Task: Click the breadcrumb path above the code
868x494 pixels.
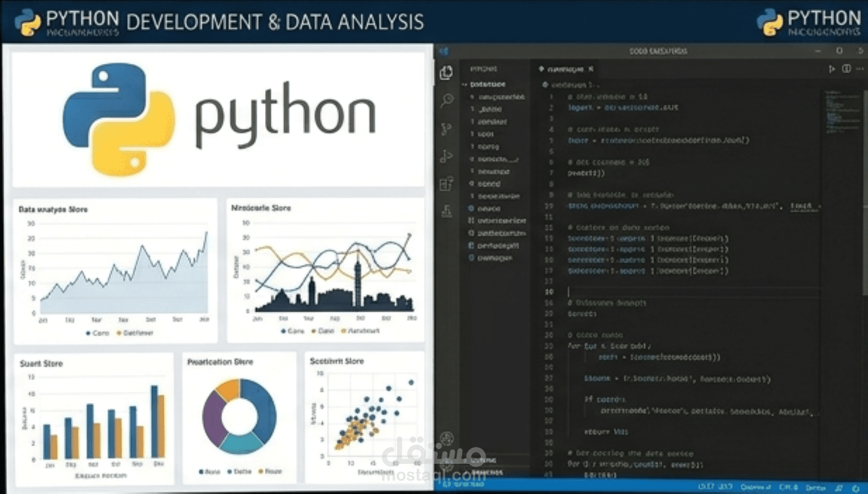Action: point(571,84)
